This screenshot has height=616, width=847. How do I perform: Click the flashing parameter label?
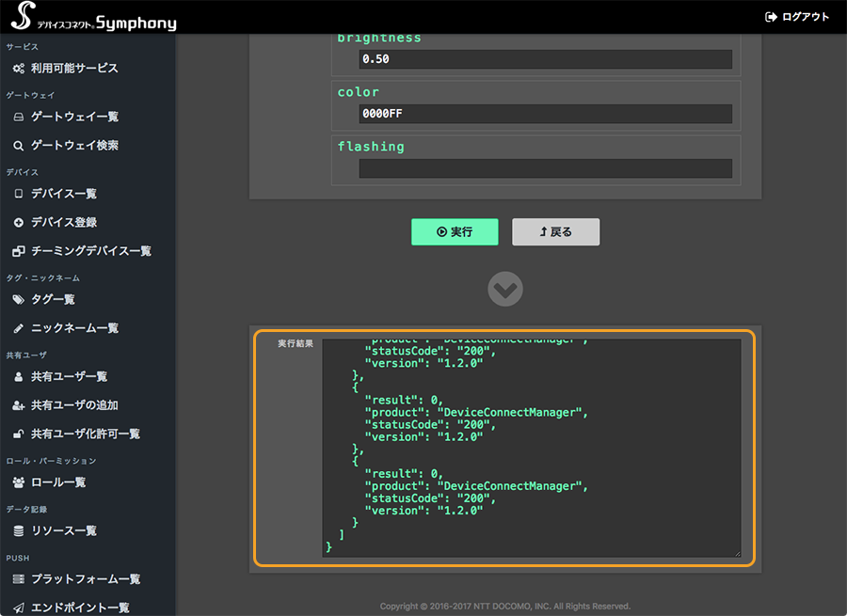371,147
